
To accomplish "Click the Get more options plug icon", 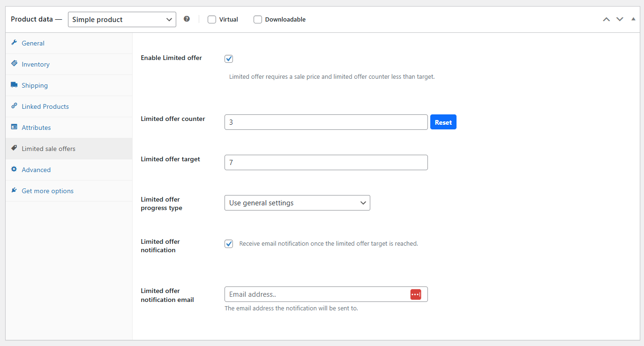I will (x=14, y=190).
